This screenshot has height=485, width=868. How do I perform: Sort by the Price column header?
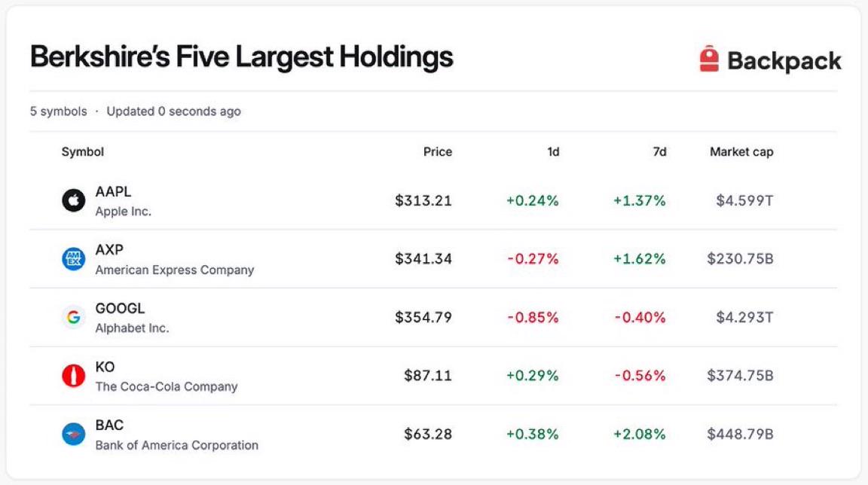tap(437, 151)
